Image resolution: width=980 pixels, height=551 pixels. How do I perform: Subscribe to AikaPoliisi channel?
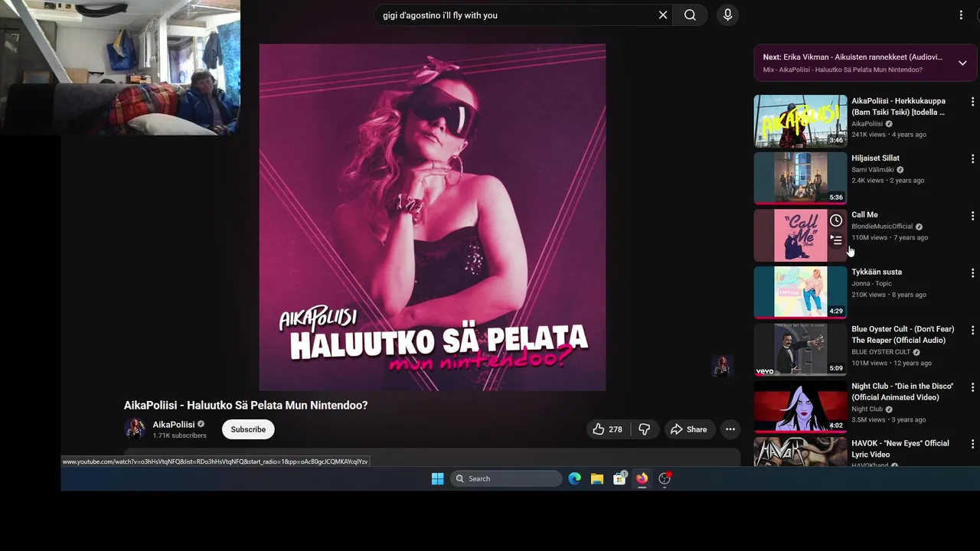[x=248, y=429]
